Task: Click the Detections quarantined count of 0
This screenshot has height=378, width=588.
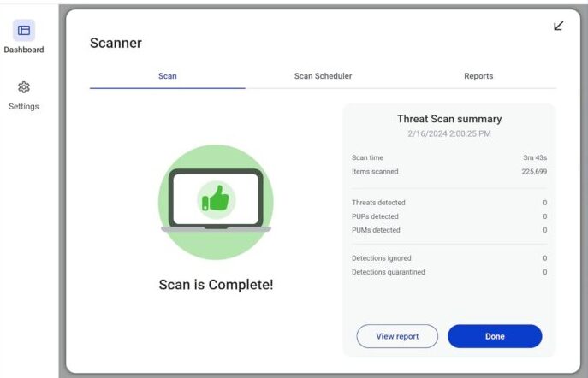Action: 545,272
